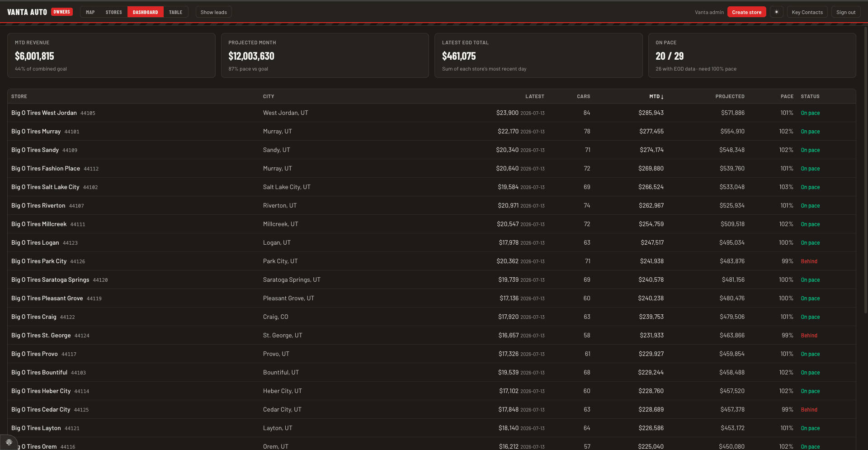Open Key Contacts

coord(807,12)
